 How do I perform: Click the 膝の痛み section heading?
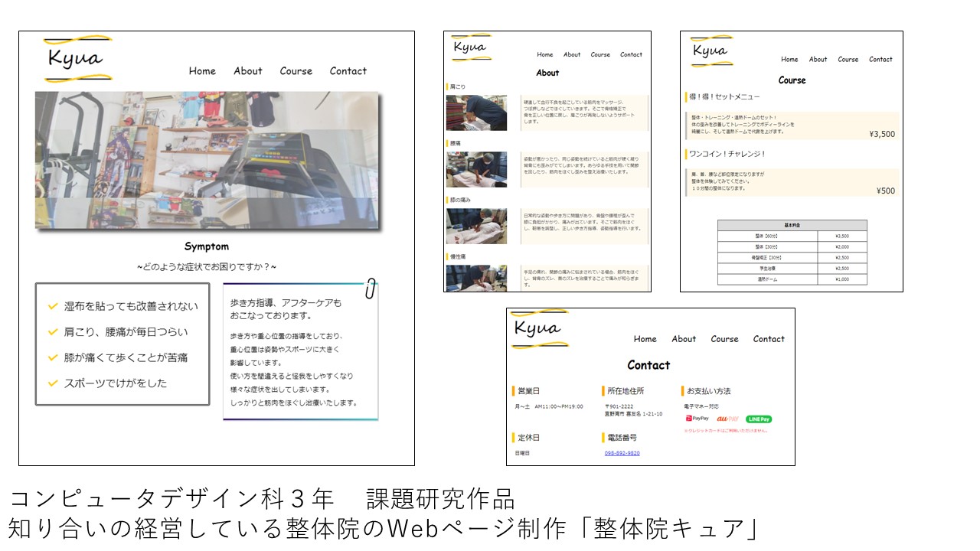coord(460,200)
